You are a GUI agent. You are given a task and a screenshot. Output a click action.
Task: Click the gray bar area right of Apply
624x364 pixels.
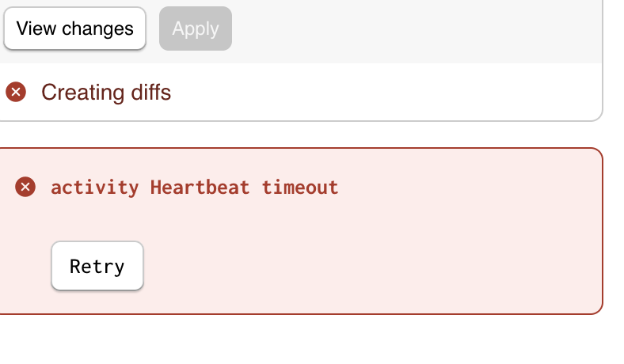click(414, 28)
